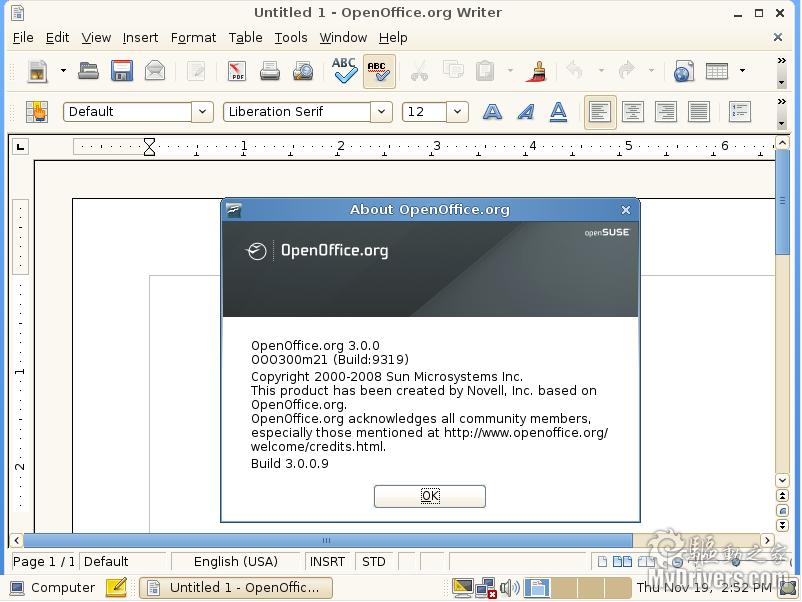
Task: Toggle Numbering list icon
Action: click(739, 112)
